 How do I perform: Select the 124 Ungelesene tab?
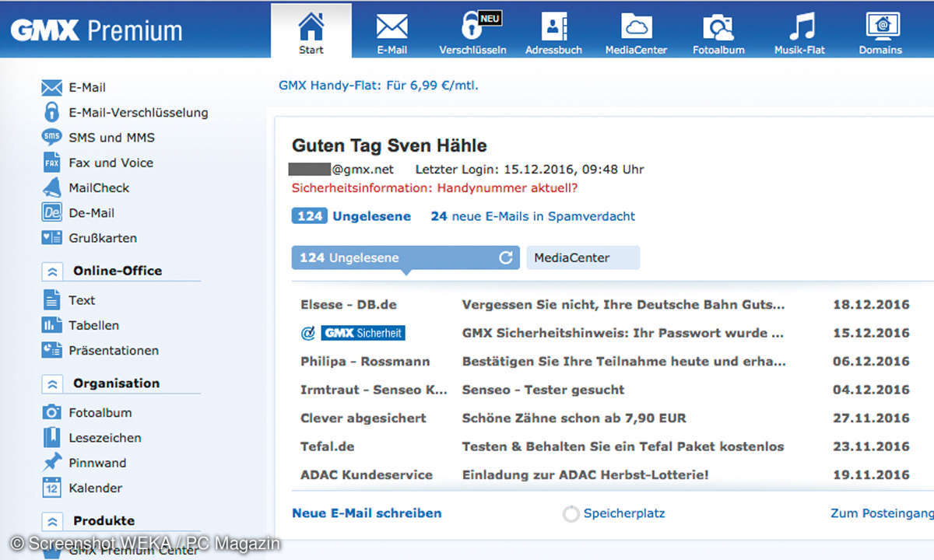(405, 257)
